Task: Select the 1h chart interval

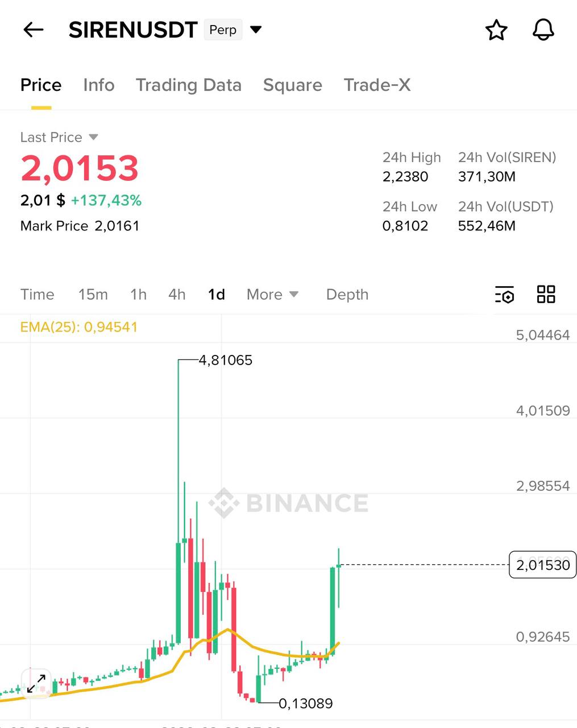Action: pos(138,295)
